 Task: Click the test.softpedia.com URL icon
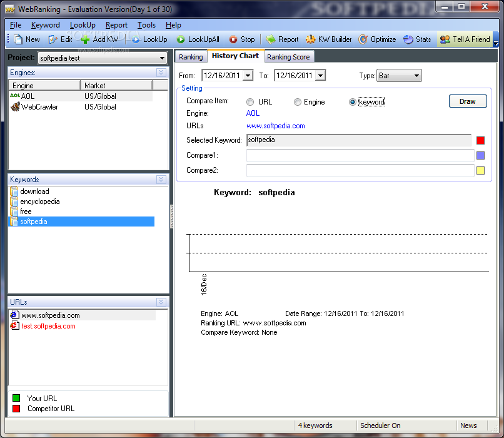tap(14, 326)
